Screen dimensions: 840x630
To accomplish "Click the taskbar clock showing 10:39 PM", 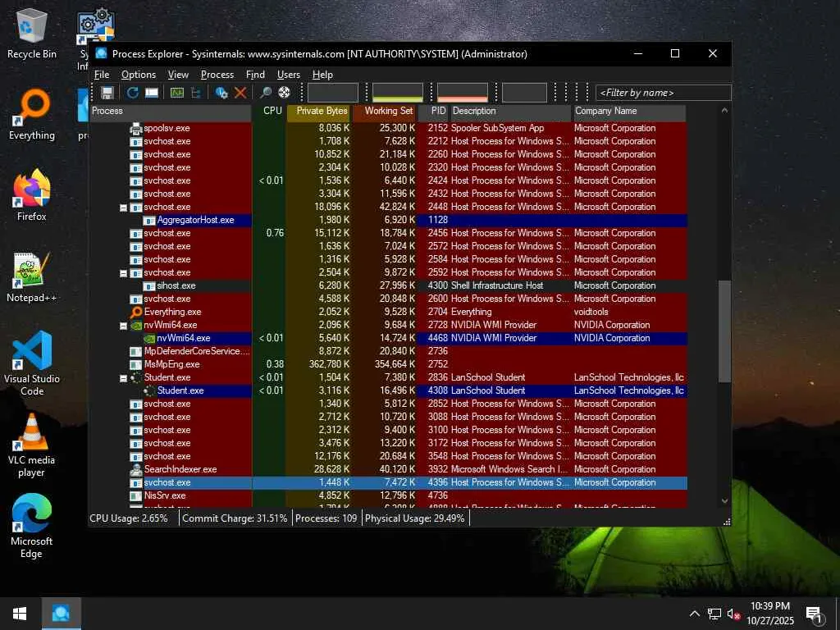I will point(769,614).
